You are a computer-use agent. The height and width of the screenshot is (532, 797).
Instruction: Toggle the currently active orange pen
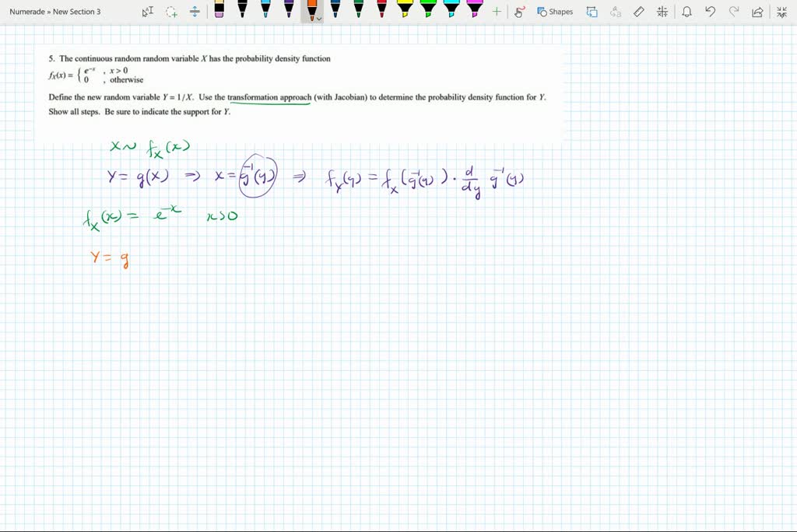[312, 11]
